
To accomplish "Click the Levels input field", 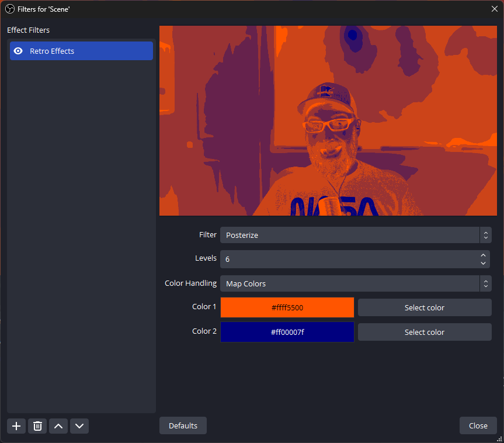I will click(347, 259).
